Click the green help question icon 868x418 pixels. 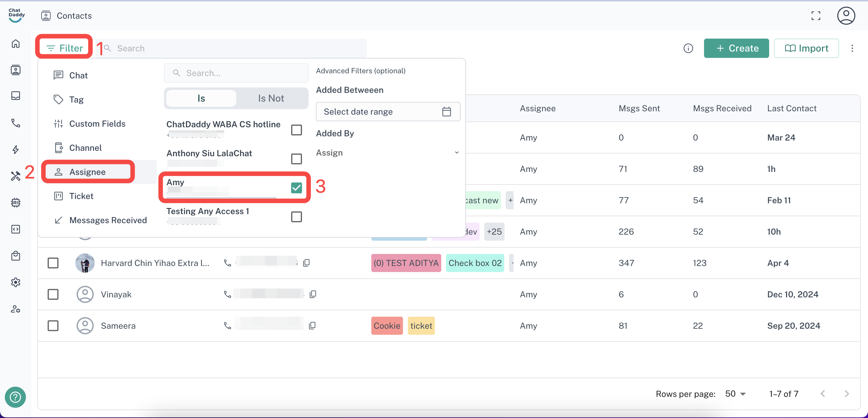pyautogui.click(x=15, y=397)
